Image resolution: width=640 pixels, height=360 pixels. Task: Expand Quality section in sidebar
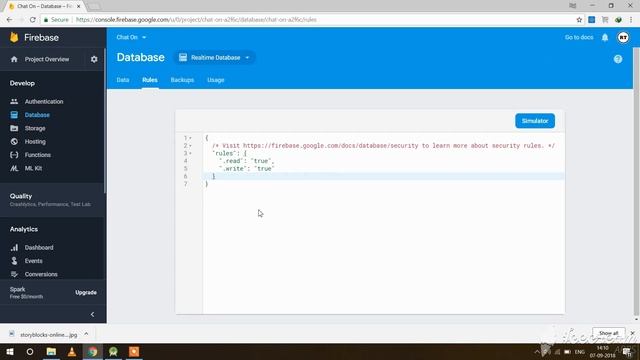pyautogui.click(x=51, y=200)
